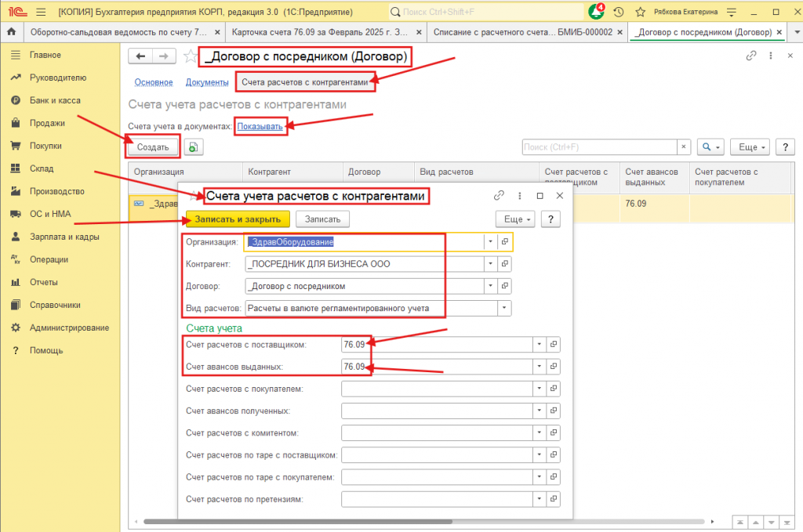Switch to Оборотно-сальдовая ведомость tab
Viewport: 803px width, 532px height.
point(118,32)
